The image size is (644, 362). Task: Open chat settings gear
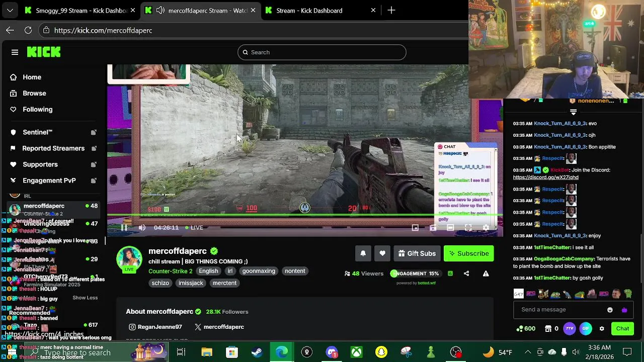(x=602, y=329)
